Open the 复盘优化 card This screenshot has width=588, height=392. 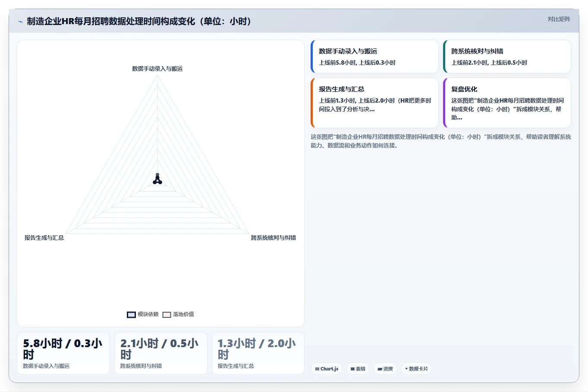click(x=507, y=103)
